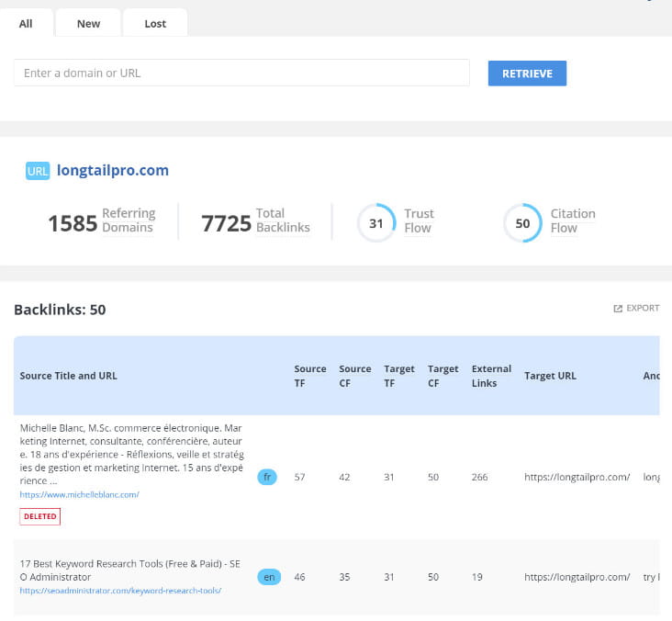Click the red DELETED label
The image size is (672, 621).
click(39, 516)
